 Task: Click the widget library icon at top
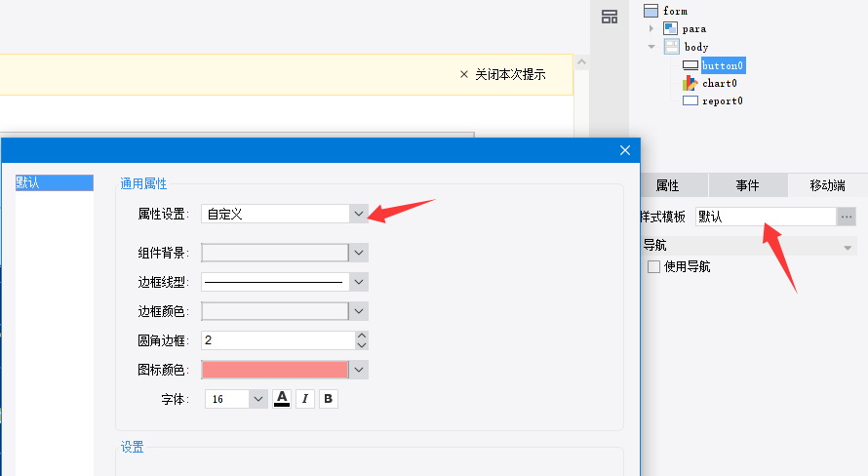tap(610, 16)
